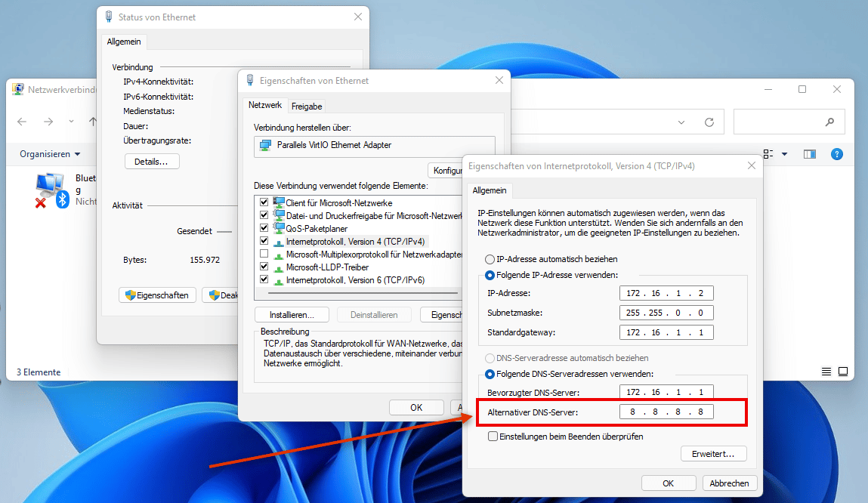Open the Hilfe question mark icon
868x503 pixels.
click(836, 154)
